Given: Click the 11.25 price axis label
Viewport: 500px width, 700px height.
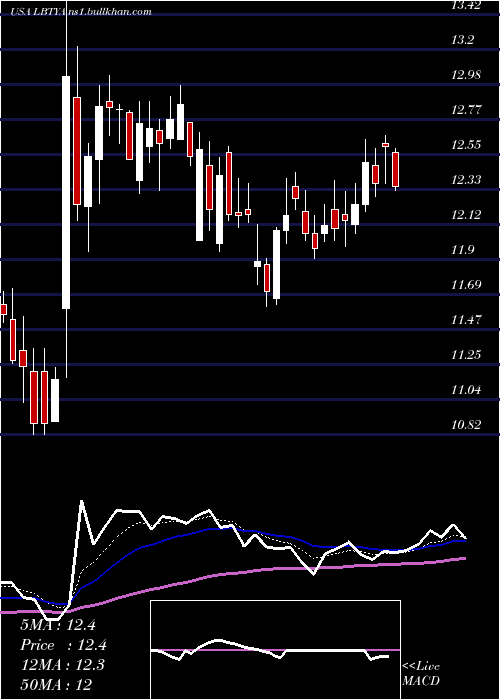Looking at the screenshot, I should [x=466, y=355].
